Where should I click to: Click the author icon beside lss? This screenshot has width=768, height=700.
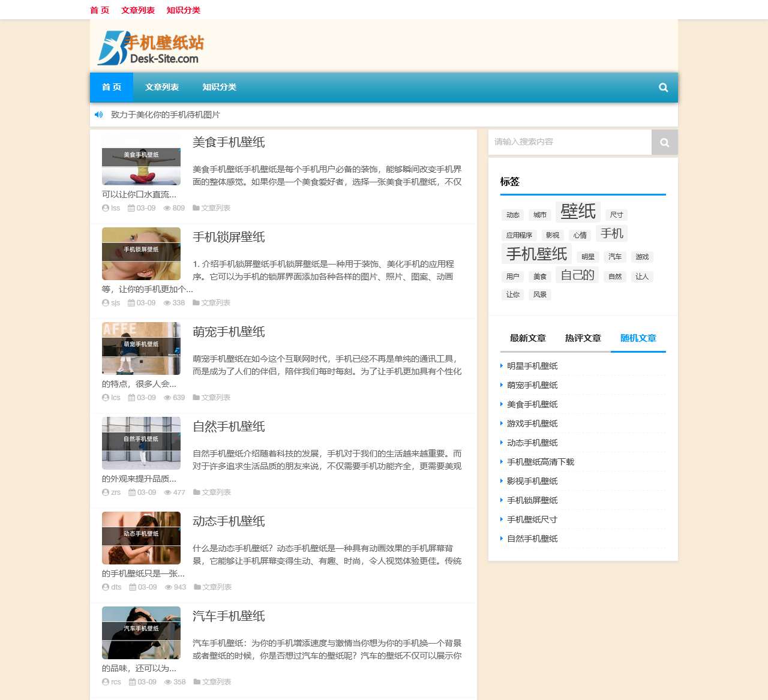click(106, 208)
